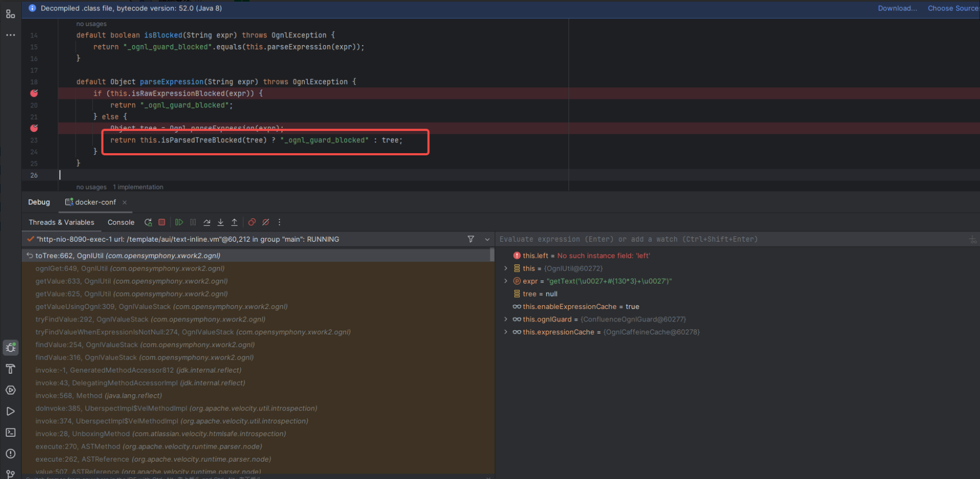Click the add watch icon
Image resolution: width=980 pixels, height=479 pixels.
tap(972, 239)
